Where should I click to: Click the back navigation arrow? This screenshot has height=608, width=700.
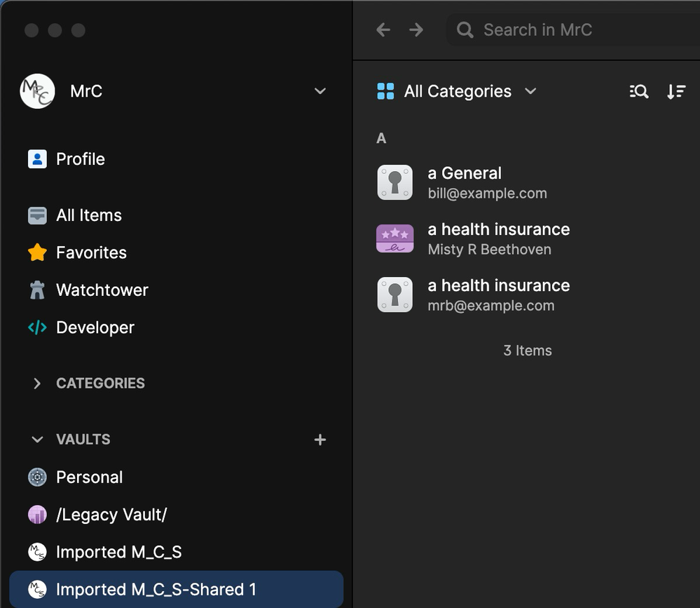click(x=383, y=29)
